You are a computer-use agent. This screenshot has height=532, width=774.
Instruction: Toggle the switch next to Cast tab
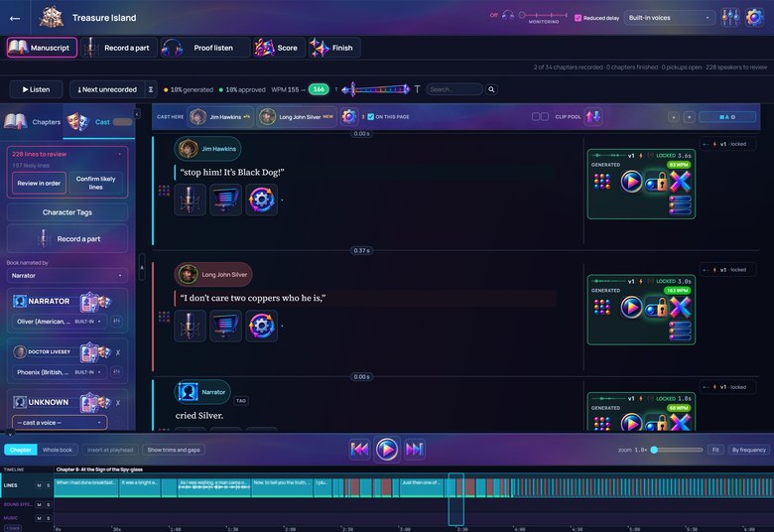[x=122, y=122]
